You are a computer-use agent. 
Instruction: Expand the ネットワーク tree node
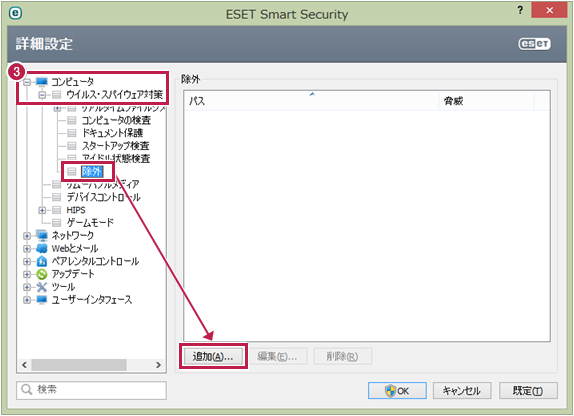27,236
